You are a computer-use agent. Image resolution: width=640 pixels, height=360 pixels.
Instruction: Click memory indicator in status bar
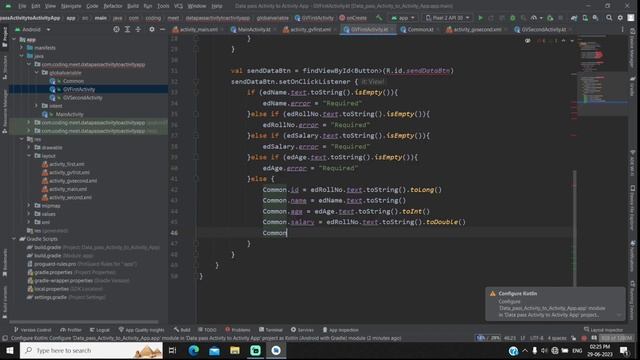point(617,338)
